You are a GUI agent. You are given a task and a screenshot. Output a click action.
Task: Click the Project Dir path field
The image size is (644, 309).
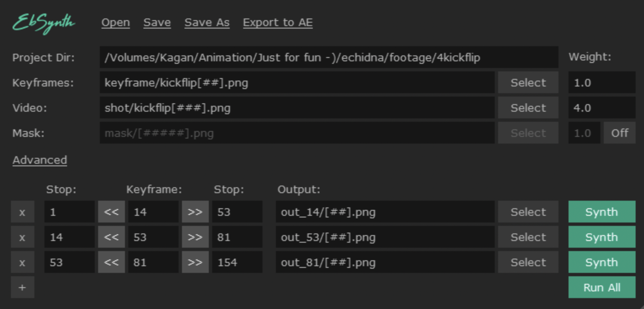[x=329, y=58]
